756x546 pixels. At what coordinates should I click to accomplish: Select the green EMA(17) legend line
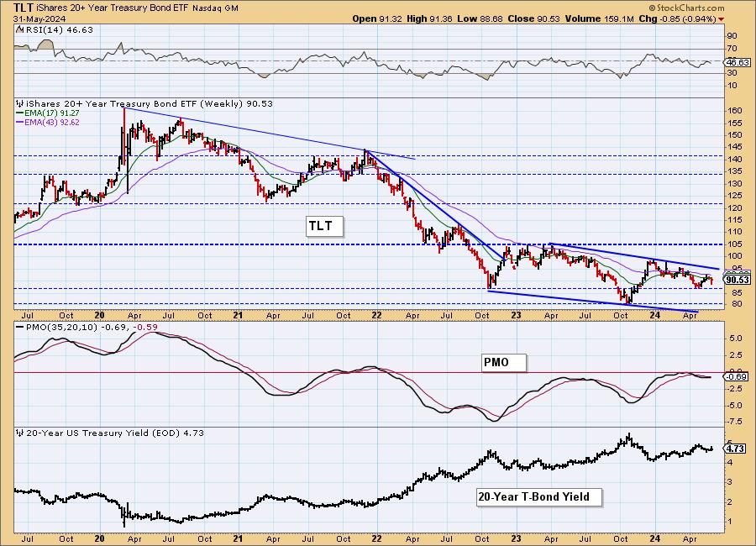click(x=20, y=113)
